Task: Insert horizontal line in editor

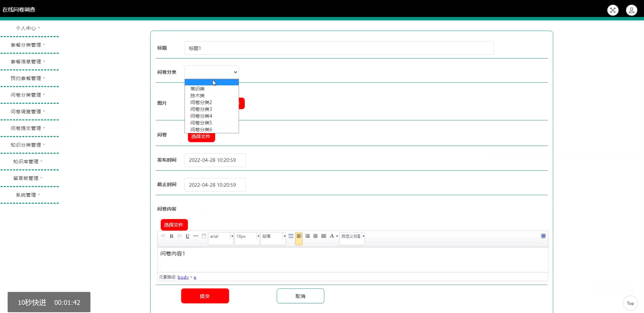Action: [x=196, y=236]
